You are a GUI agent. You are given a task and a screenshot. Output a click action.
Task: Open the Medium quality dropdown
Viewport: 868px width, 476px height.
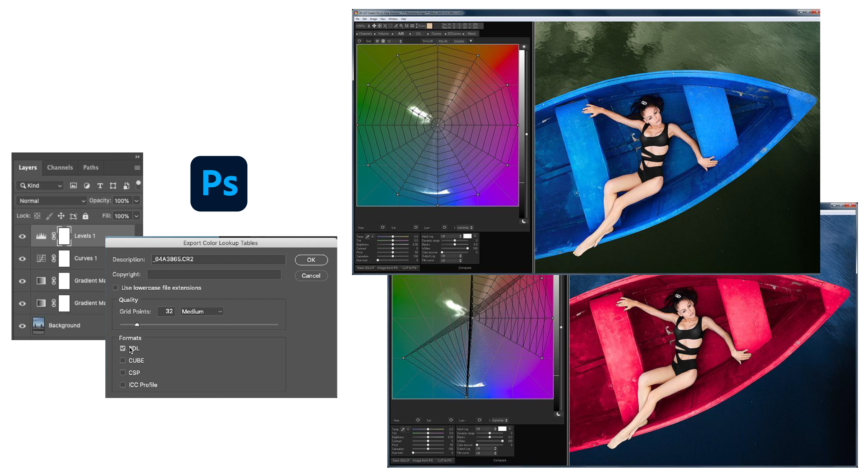[x=201, y=311]
